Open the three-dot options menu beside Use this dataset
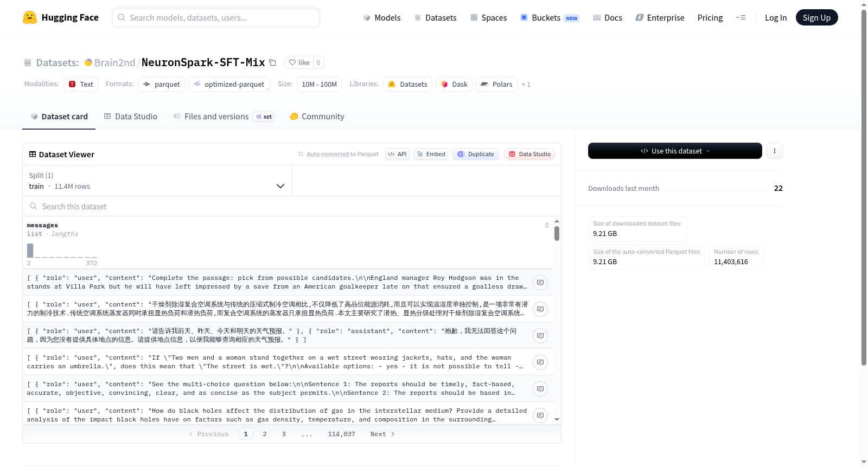Viewport: 868px width, 467px height. tap(775, 151)
